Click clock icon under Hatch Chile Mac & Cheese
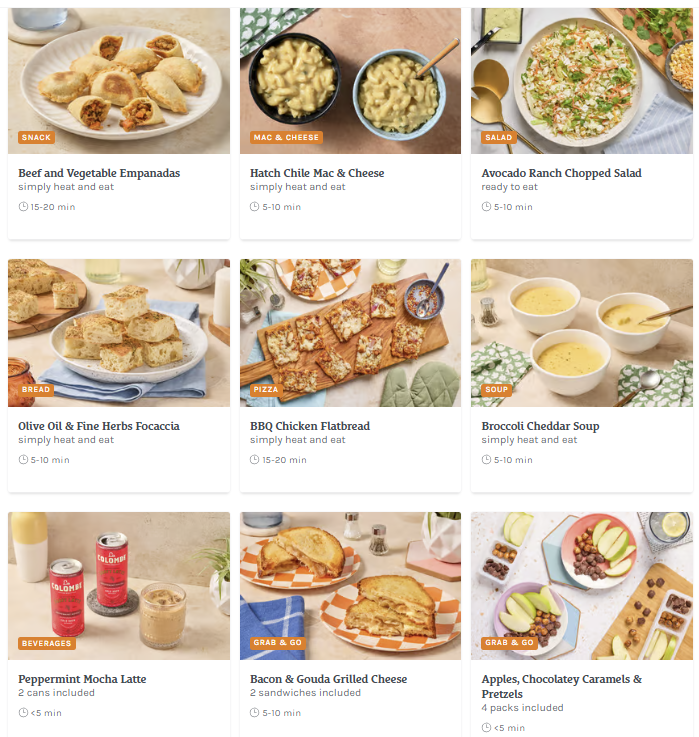This screenshot has height=737, width=699. pos(254,206)
